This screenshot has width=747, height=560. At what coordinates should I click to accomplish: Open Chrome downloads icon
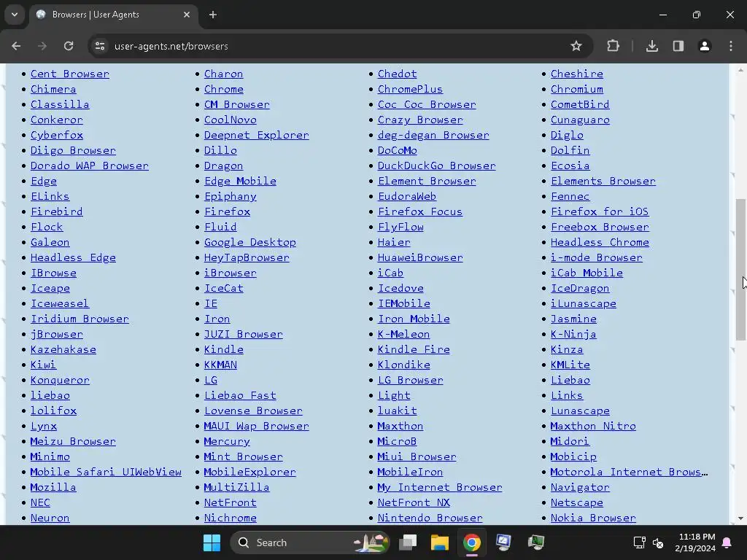(652, 46)
